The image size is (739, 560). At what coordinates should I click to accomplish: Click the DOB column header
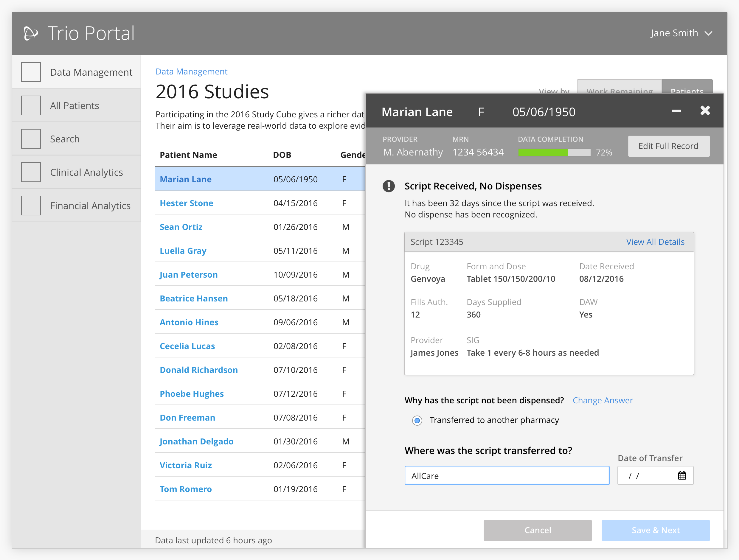coord(282,155)
